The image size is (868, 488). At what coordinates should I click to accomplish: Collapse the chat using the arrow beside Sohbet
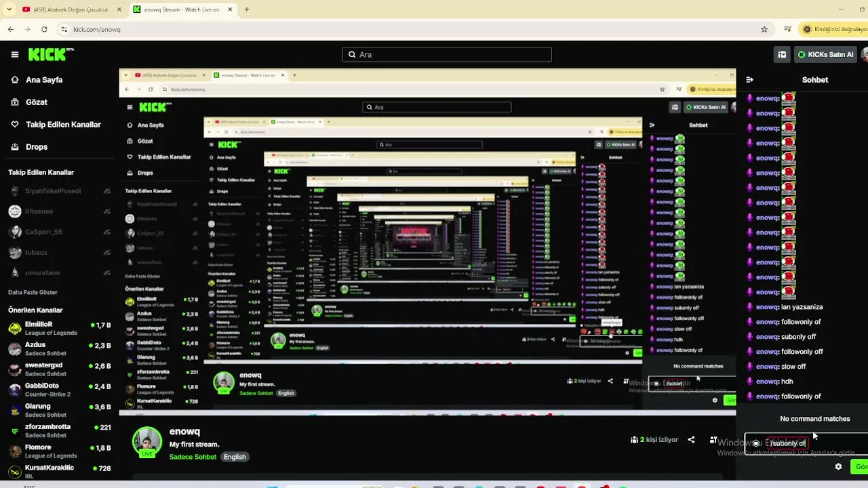tap(749, 80)
